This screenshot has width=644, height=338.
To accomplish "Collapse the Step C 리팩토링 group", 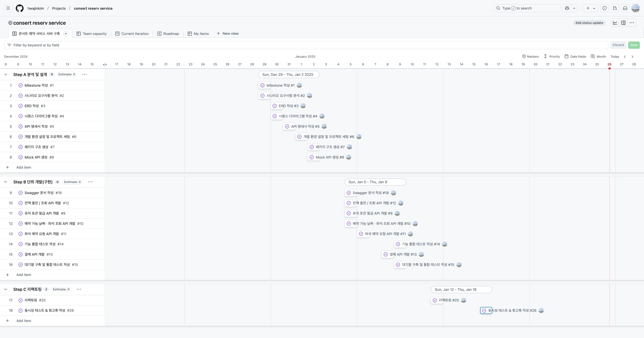I will pos(6,289).
